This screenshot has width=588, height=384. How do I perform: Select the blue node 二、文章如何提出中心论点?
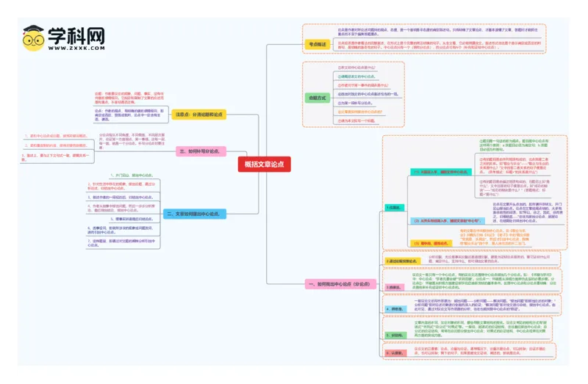(195, 214)
